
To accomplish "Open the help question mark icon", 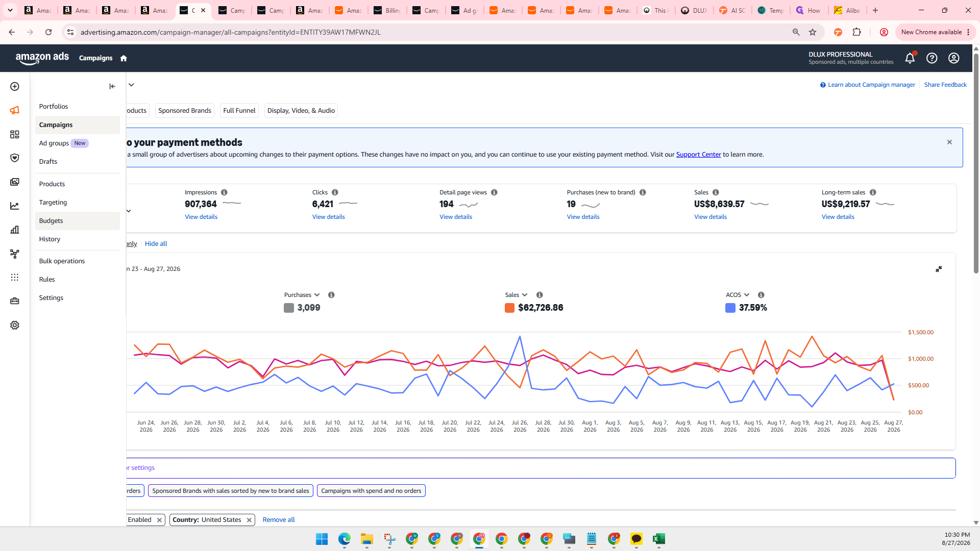I will (x=932, y=58).
